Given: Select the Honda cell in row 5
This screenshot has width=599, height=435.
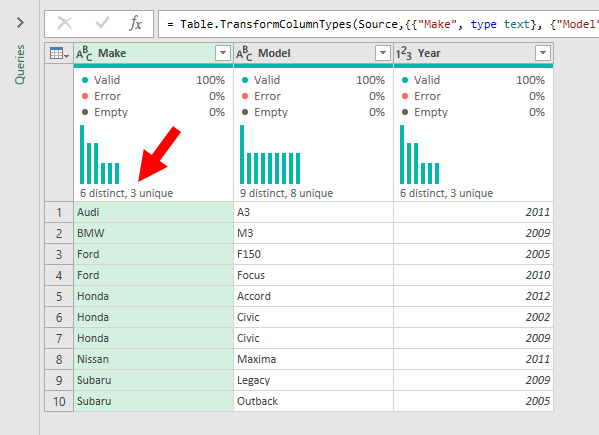Looking at the screenshot, I should coord(154,296).
